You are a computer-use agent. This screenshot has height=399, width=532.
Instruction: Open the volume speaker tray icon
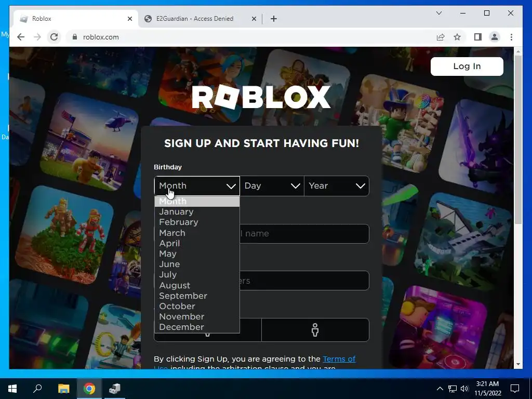(464, 389)
